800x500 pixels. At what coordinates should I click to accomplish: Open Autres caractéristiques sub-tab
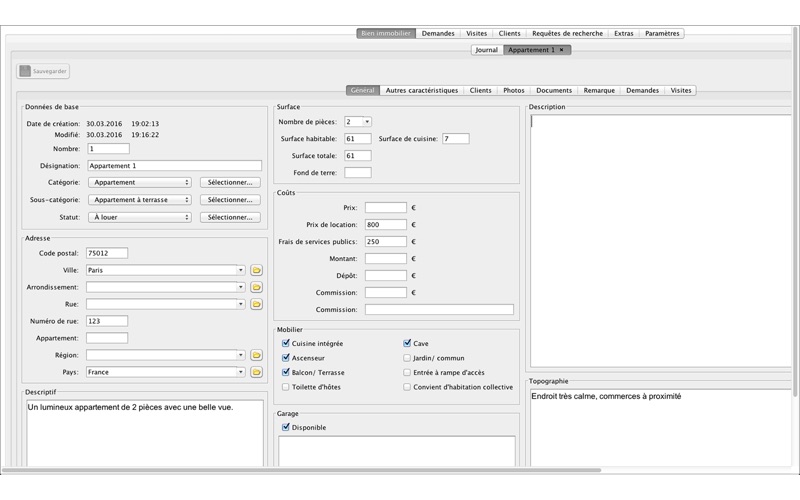[x=421, y=90]
